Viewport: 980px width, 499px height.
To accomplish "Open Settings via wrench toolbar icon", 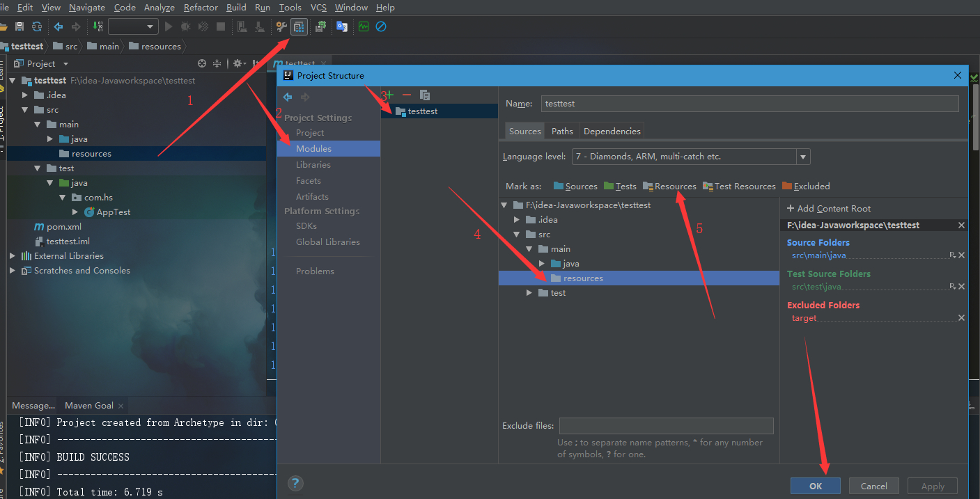I will 281,26.
